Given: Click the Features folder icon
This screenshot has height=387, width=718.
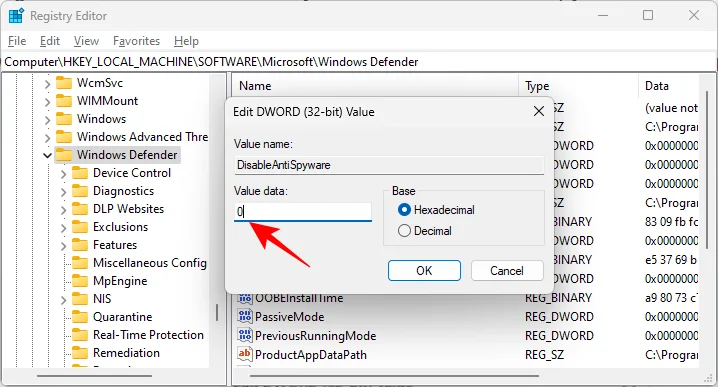Looking at the screenshot, I should click(x=80, y=245).
